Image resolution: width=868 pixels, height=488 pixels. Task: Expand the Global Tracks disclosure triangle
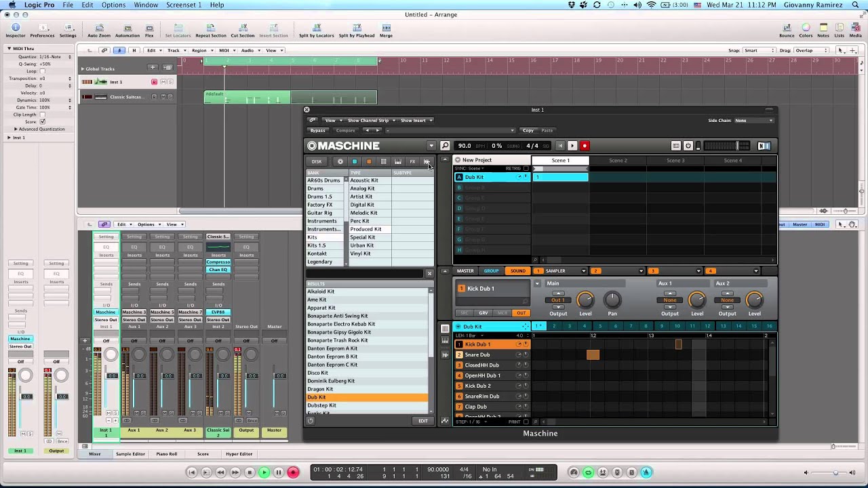click(82, 68)
